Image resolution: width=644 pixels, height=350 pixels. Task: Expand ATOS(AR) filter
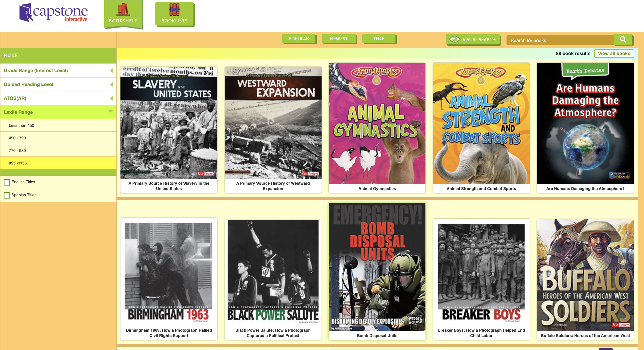coord(58,98)
